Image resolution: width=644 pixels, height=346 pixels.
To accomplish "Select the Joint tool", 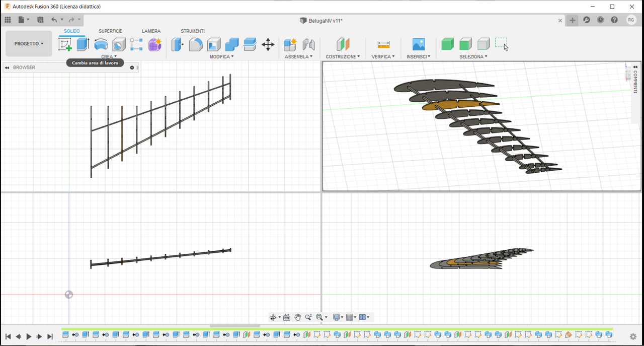I will (308, 44).
